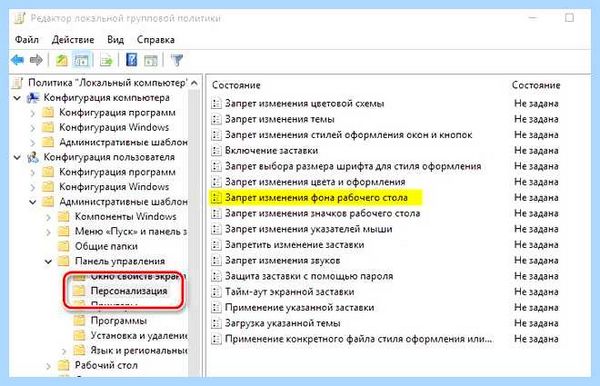
Task: Select Применение конкретного файла стиля оформления
Action: (359, 339)
